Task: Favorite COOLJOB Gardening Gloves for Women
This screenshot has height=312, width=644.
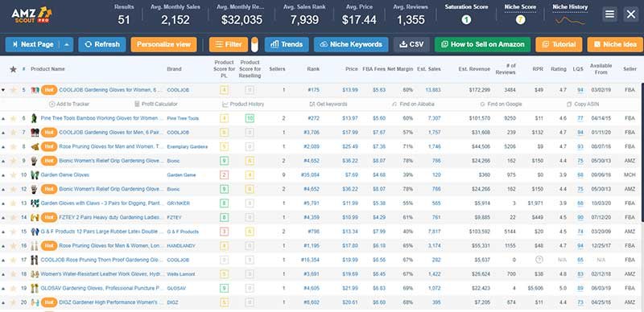Action: [x=14, y=90]
